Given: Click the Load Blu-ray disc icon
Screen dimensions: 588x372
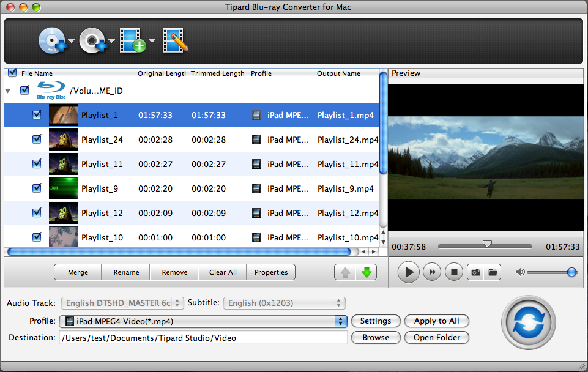Looking at the screenshot, I should [x=53, y=40].
